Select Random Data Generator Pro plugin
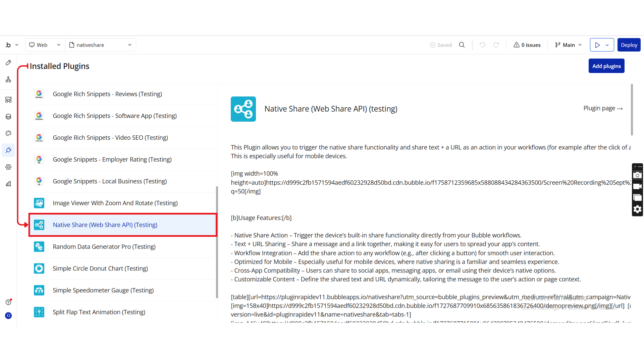The width and height of the screenshot is (644, 362). point(104,247)
